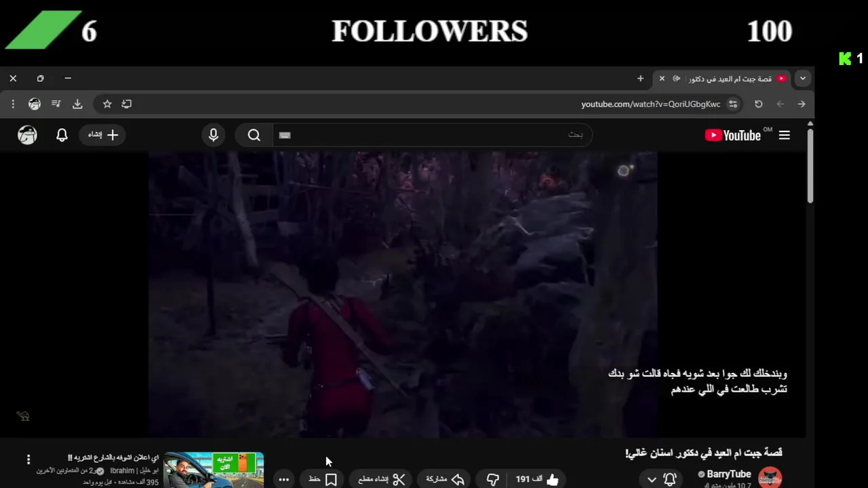The height and width of the screenshot is (488, 868).
Task: Save the video with حفظ
Action: click(323, 479)
